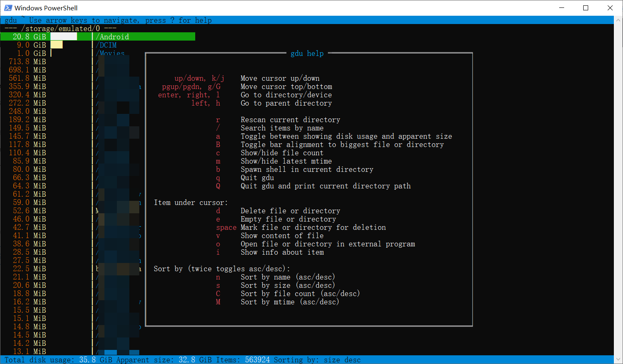The image size is (623, 364).
Task: Click 'Sort by file count (asc/desc)' entry
Action: [x=301, y=294]
